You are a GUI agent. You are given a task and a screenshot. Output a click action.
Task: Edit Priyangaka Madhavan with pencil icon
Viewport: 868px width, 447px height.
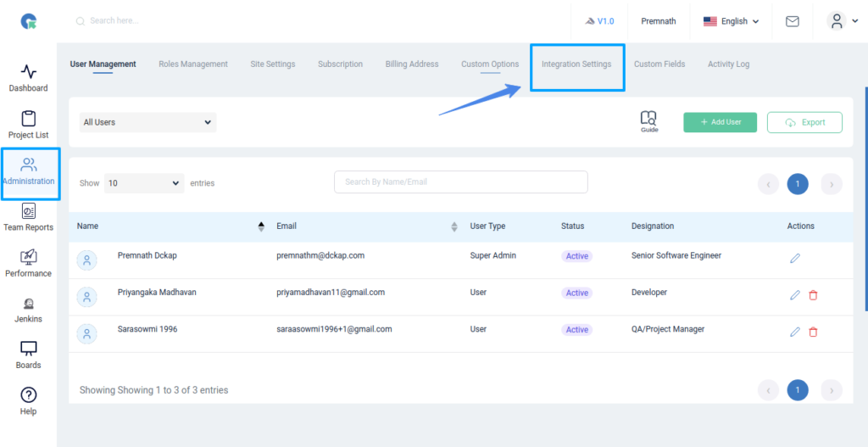click(x=794, y=295)
